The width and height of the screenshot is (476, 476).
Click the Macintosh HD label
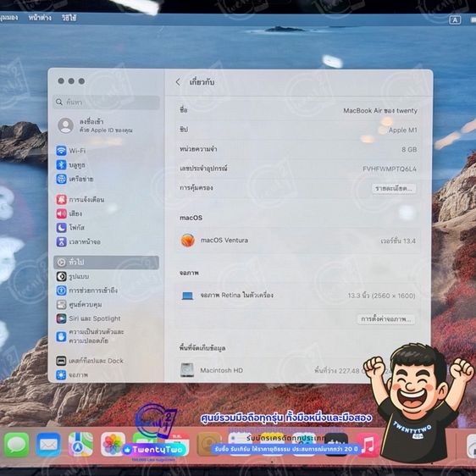221,370
